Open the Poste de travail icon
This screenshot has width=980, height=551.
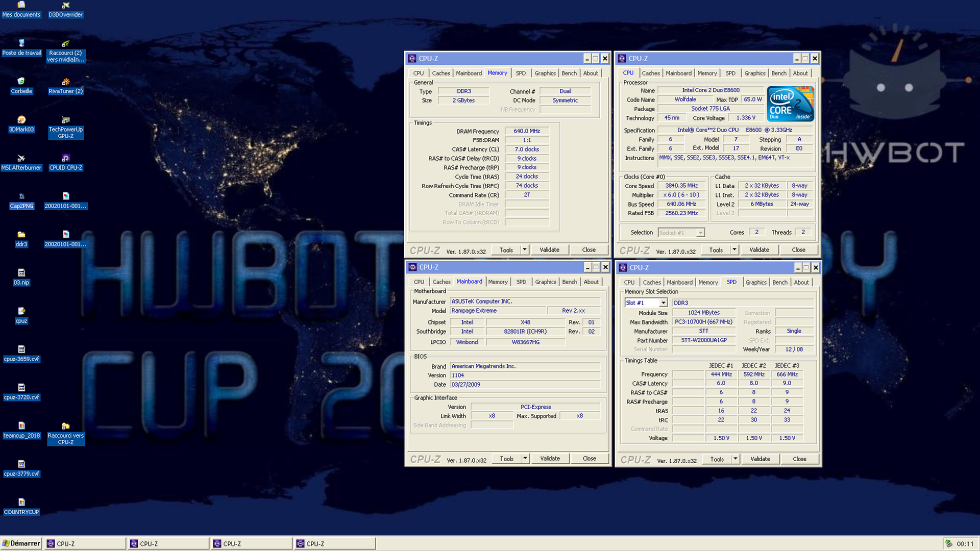[x=21, y=47]
